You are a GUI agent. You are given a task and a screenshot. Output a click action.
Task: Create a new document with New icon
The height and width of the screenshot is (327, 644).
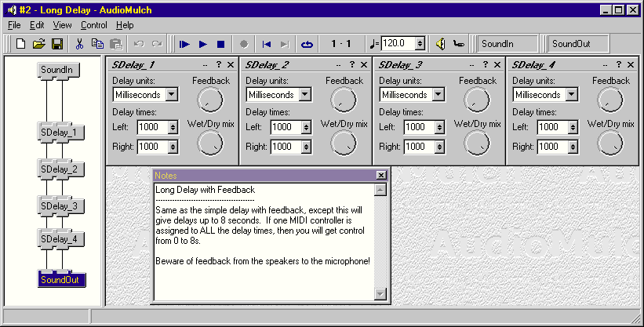pyautogui.click(x=20, y=44)
